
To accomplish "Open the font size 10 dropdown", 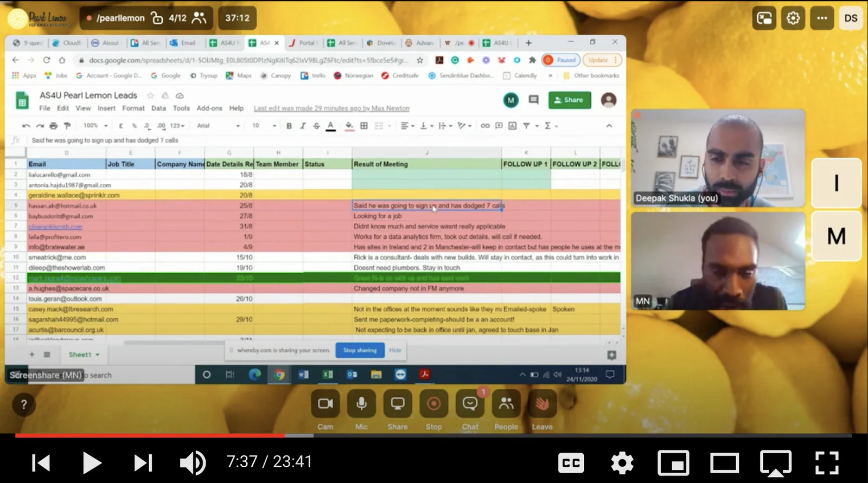I will 264,126.
